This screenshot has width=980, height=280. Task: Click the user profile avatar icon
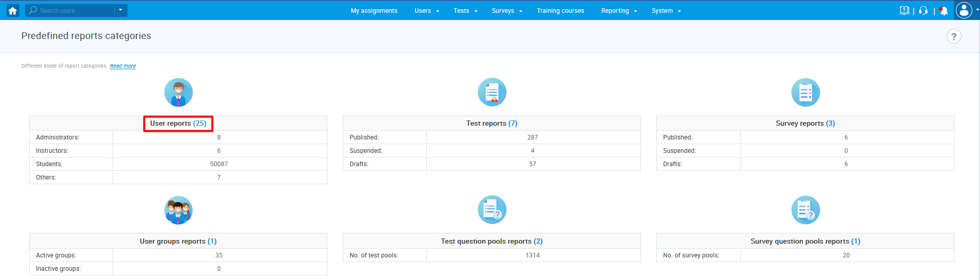964,10
